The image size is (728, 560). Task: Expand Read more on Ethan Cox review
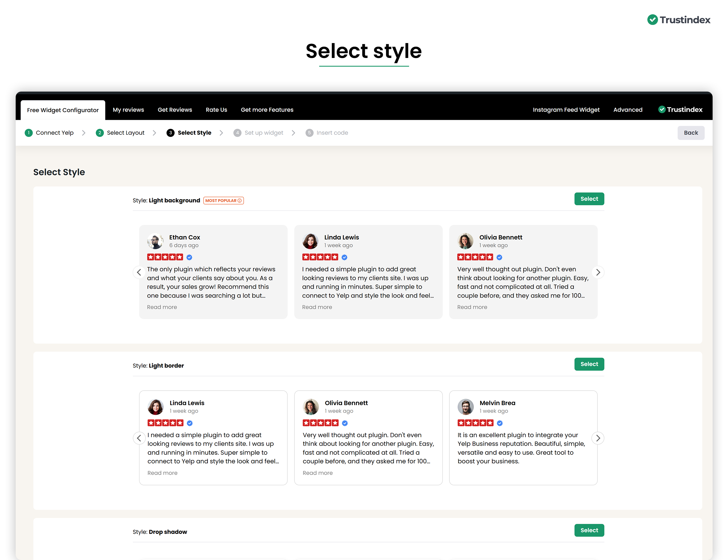coord(162,307)
